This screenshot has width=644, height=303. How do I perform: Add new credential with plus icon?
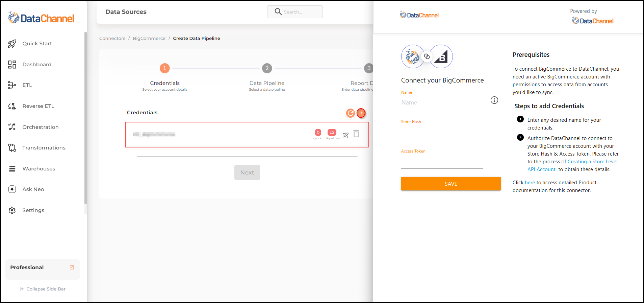tap(361, 113)
